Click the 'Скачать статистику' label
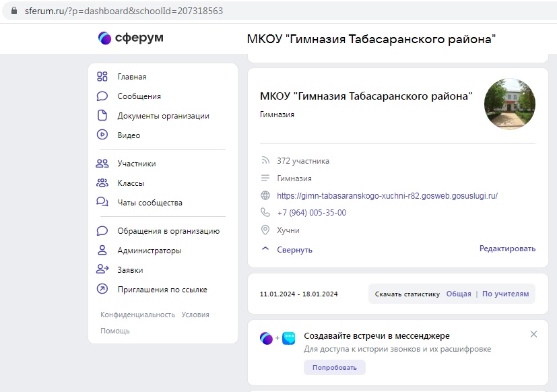This screenshot has height=392, width=557. point(407,294)
